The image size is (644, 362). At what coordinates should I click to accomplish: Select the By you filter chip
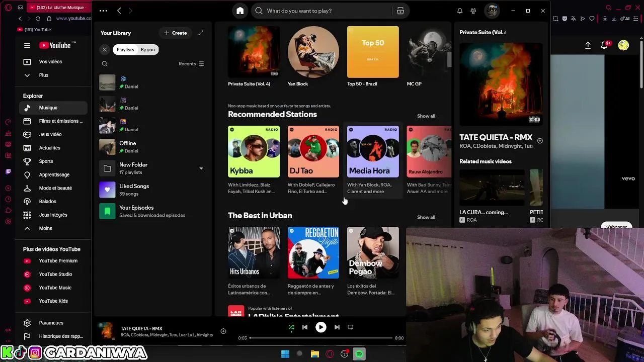(148, 49)
